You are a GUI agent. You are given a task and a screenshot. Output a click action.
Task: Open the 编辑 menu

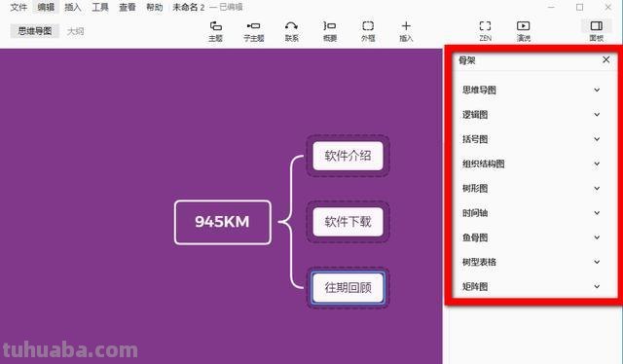click(46, 7)
